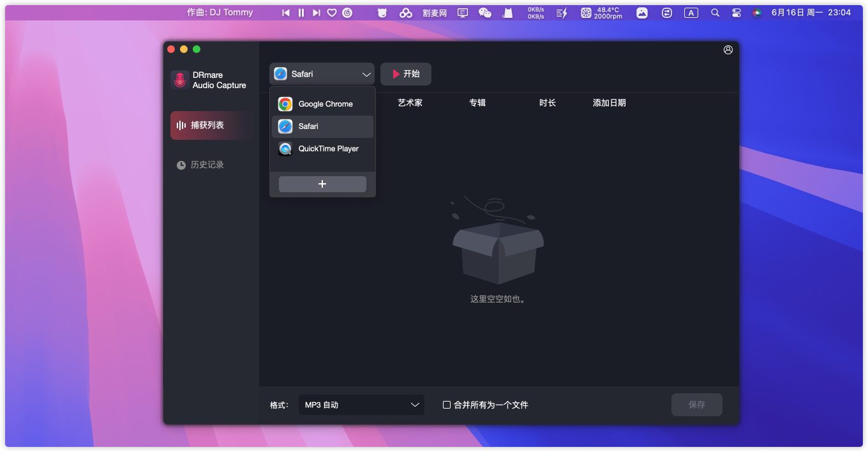Viewport: 868px width, 452px height.
Task: Click the sync arrows menu bar icon
Action: pos(667,13)
